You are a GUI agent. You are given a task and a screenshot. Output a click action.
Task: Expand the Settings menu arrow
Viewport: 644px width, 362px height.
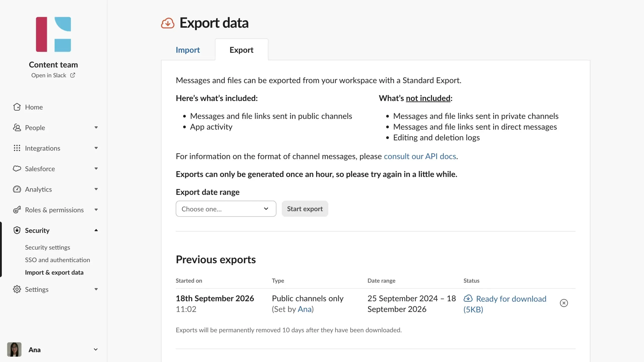96,289
